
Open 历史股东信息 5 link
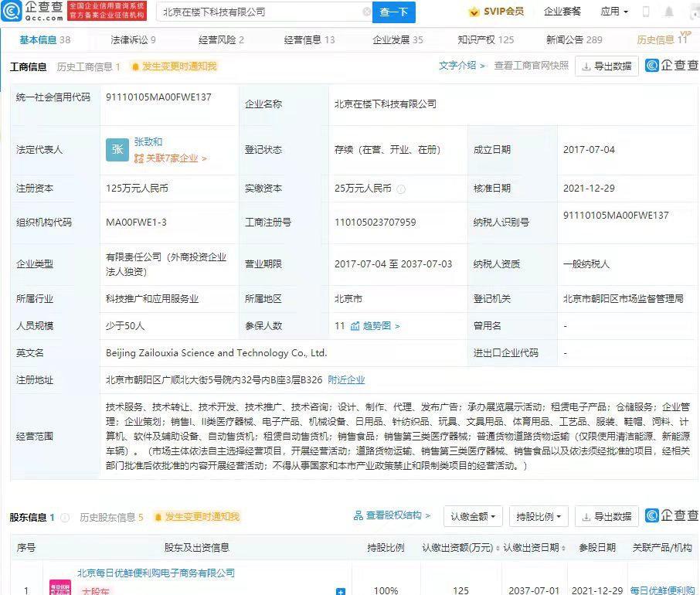[x=111, y=517]
